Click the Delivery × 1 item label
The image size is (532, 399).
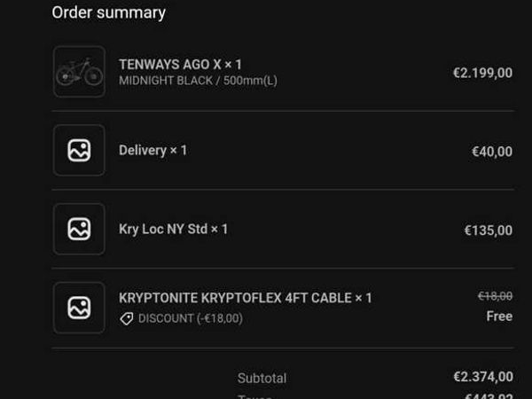pyautogui.click(x=153, y=151)
